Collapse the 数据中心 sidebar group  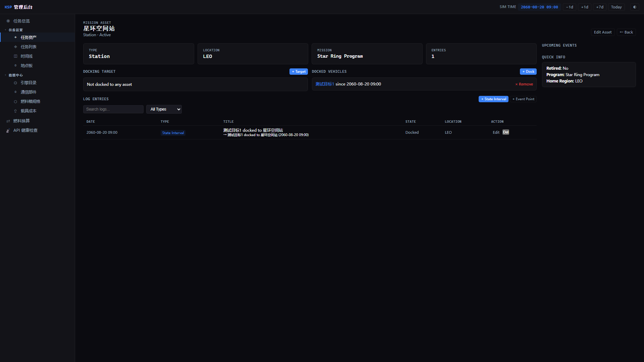[x=15, y=75]
